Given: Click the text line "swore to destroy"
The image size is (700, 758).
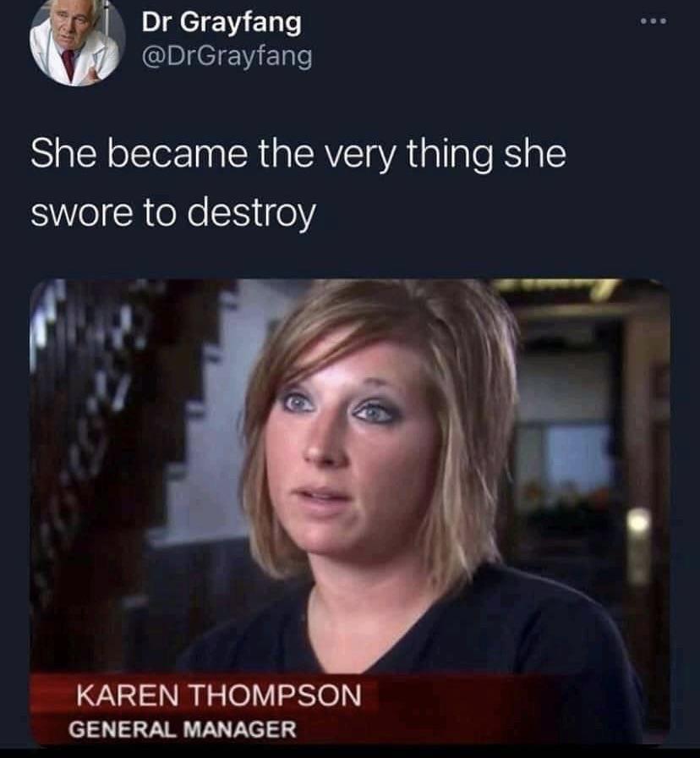Looking at the screenshot, I should tap(173, 213).
